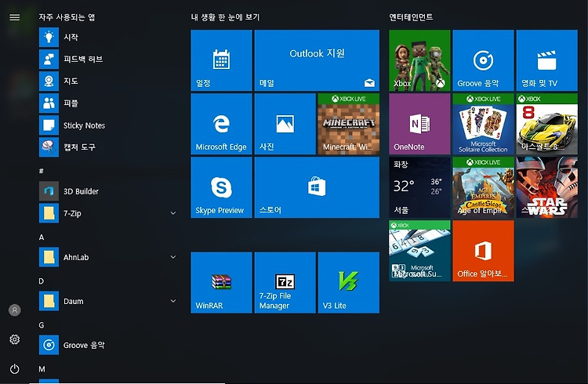Launch the Microsoft Sudoku tile
The image size is (588, 384).
point(419,251)
